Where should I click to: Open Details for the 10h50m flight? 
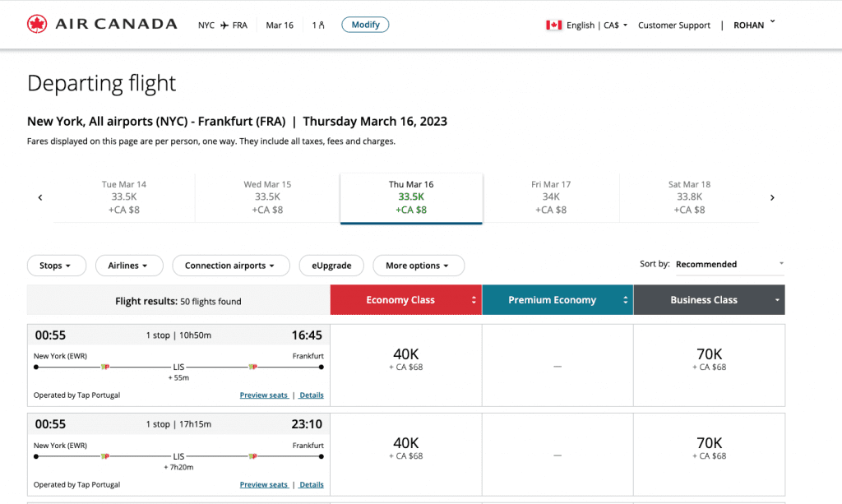point(312,395)
